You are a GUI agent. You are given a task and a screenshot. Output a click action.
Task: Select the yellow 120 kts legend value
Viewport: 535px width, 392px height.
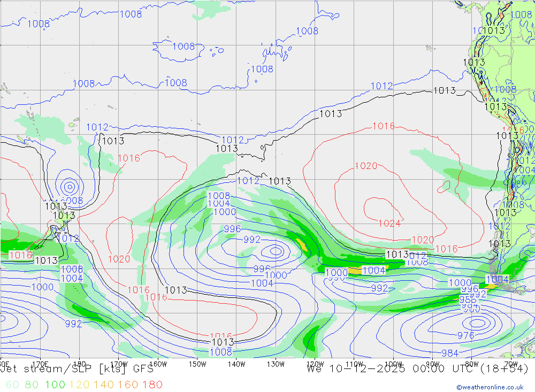(80, 385)
